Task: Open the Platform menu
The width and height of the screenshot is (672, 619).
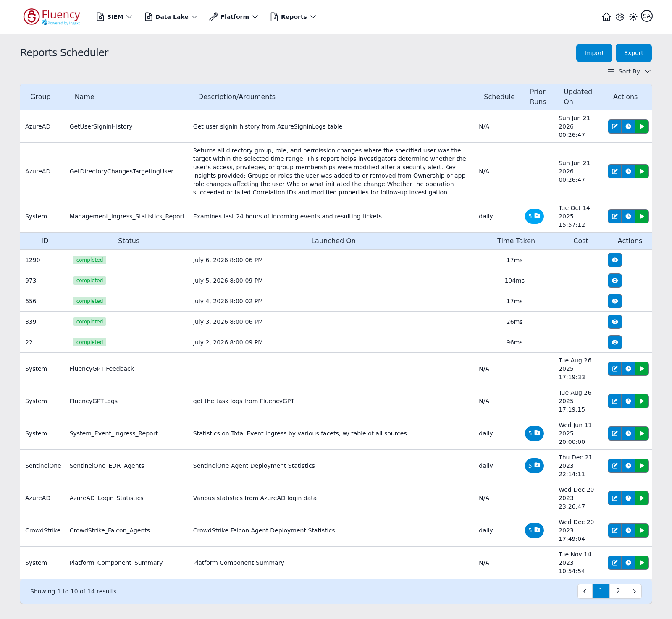Action: [234, 17]
